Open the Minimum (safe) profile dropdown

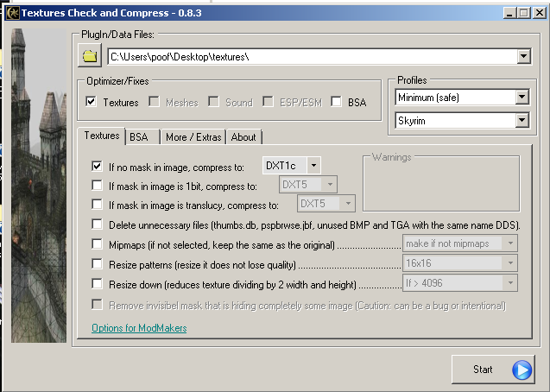click(522, 97)
